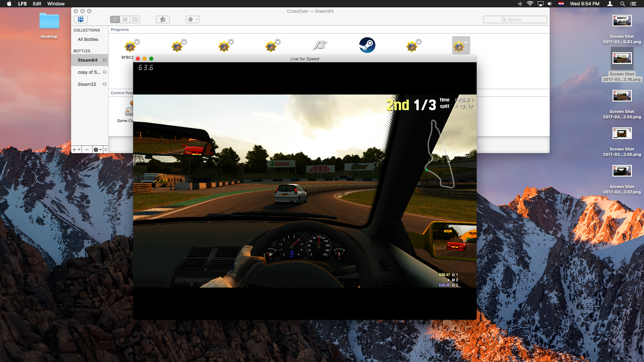This screenshot has width=644, height=362.
Task: Select the 'copy of S...' bottle
Action: coord(90,72)
